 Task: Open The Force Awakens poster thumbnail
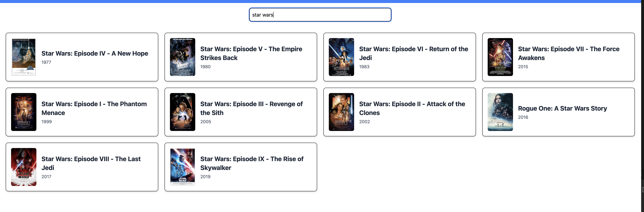point(500,57)
